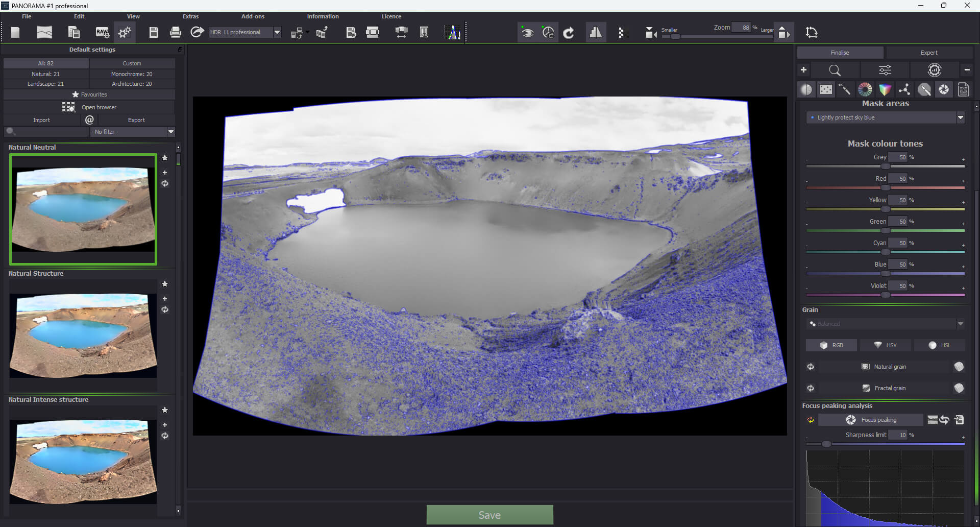Open the Extras menu
The image size is (980, 527).
click(190, 16)
